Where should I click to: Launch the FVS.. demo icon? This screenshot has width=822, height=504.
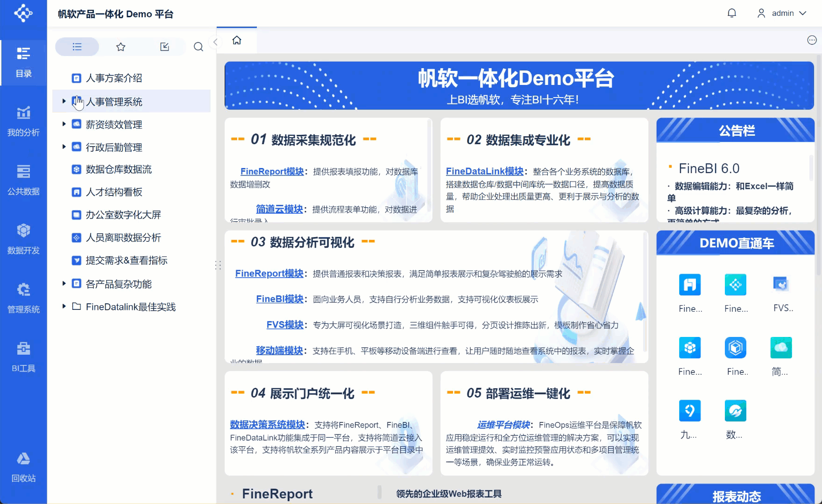[x=781, y=284]
